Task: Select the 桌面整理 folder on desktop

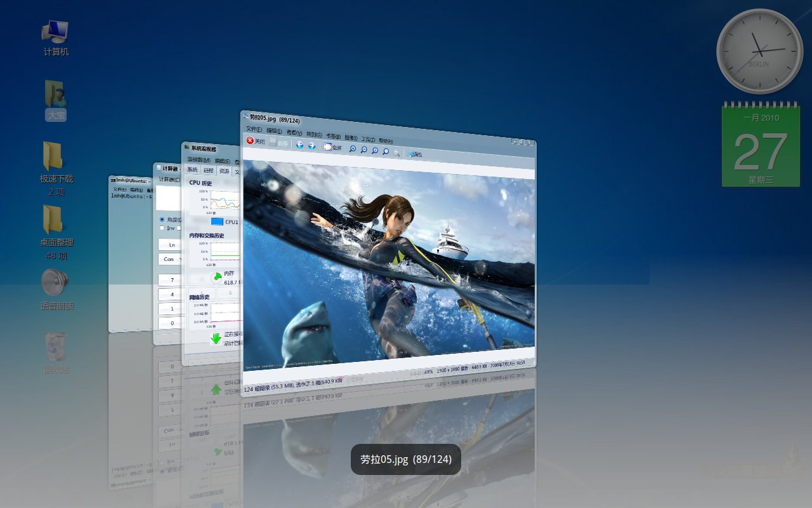Action: click(56, 232)
